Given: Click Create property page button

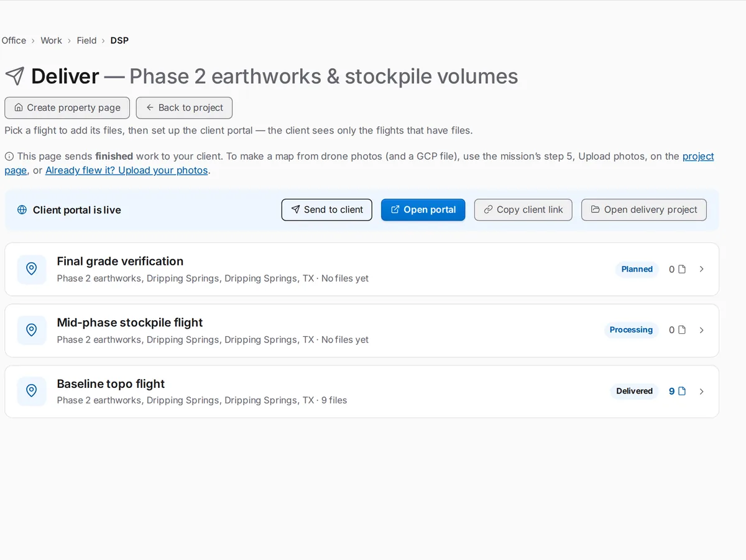Looking at the screenshot, I should point(67,108).
